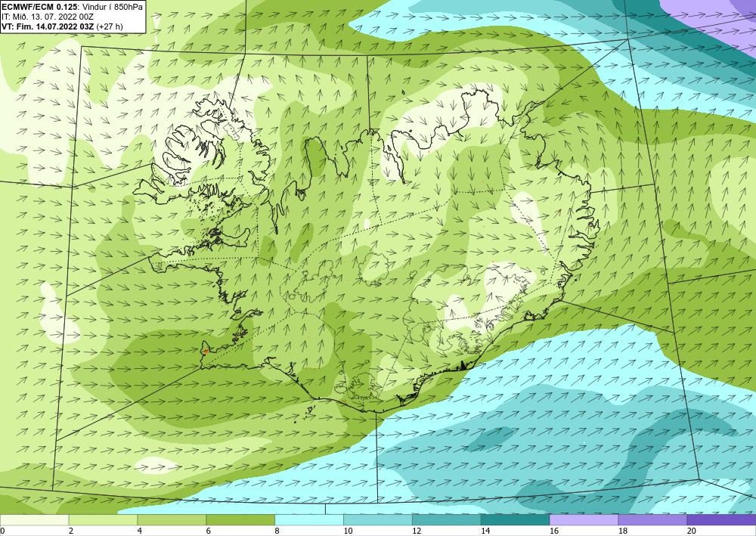Click the 0–2 wind speed legend swatch
The image size is (756, 536).
pyautogui.click(x=34, y=520)
